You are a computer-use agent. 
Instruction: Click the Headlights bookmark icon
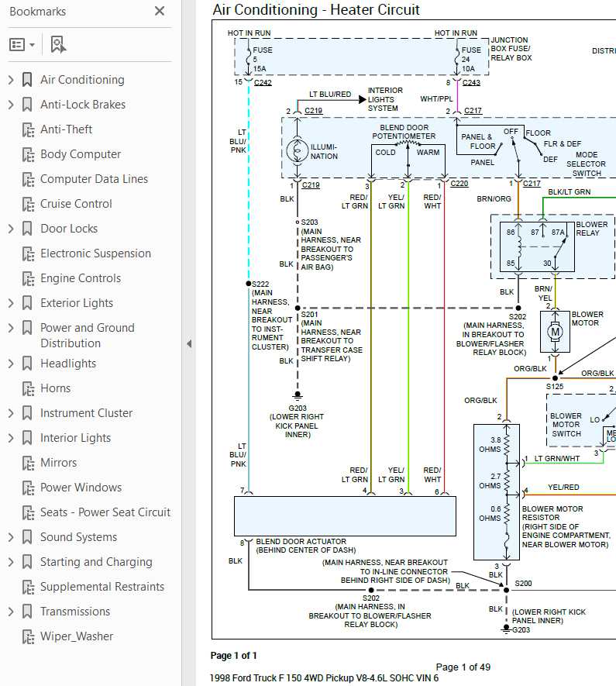tap(27, 364)
